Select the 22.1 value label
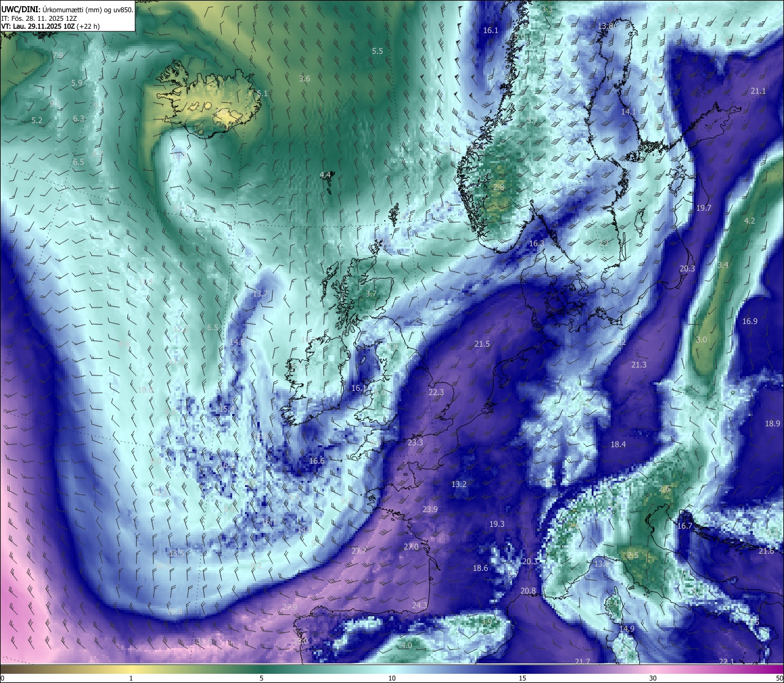The width and height of the screenshot is (784, 683). [x=726, y=662]
